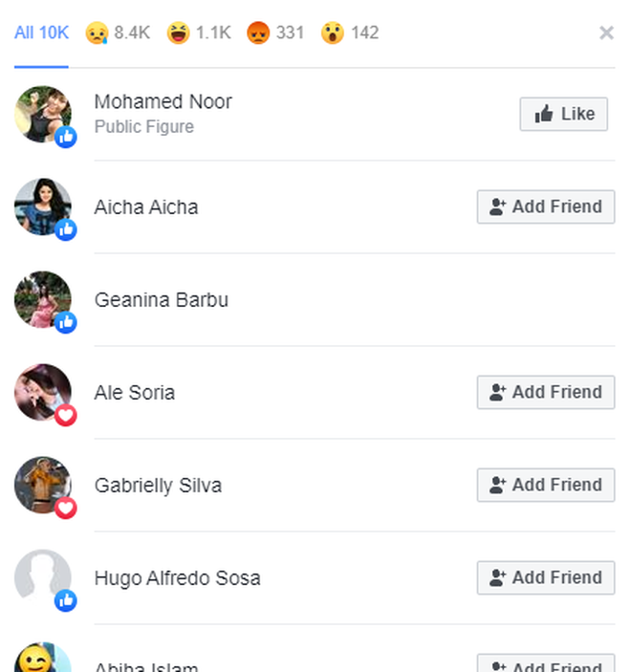
Task: Close the reactions dialog with X
Action: tap(606, 33)
